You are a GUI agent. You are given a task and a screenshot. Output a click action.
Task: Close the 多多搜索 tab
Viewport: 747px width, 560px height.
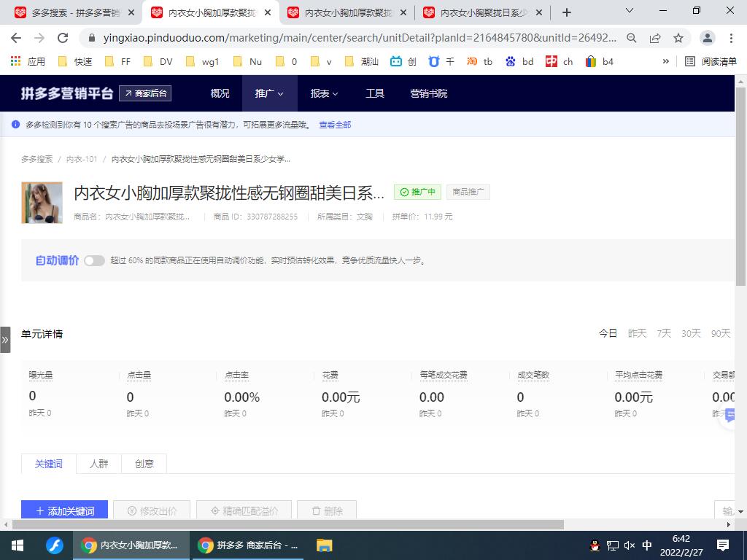click(131, 13)
